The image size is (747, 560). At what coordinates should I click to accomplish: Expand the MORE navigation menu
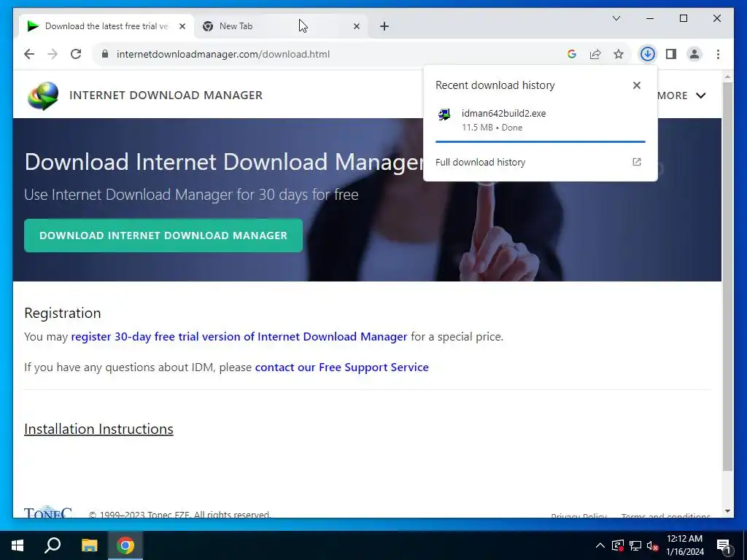coord(681,96)
